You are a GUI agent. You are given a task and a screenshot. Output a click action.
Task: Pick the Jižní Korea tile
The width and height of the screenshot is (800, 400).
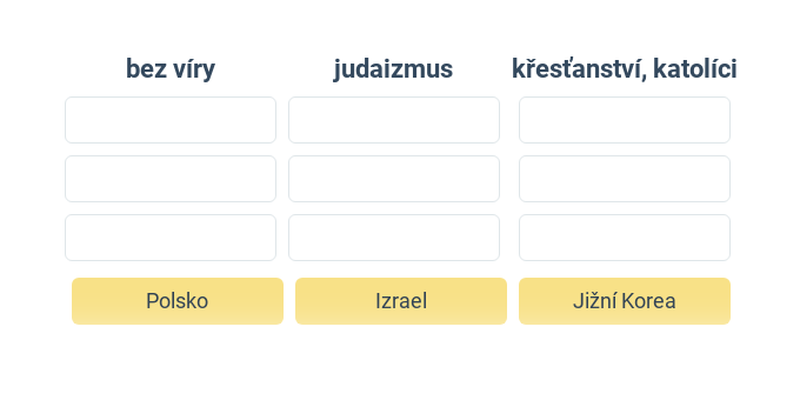pyautogui.click(x=624, y=301)
